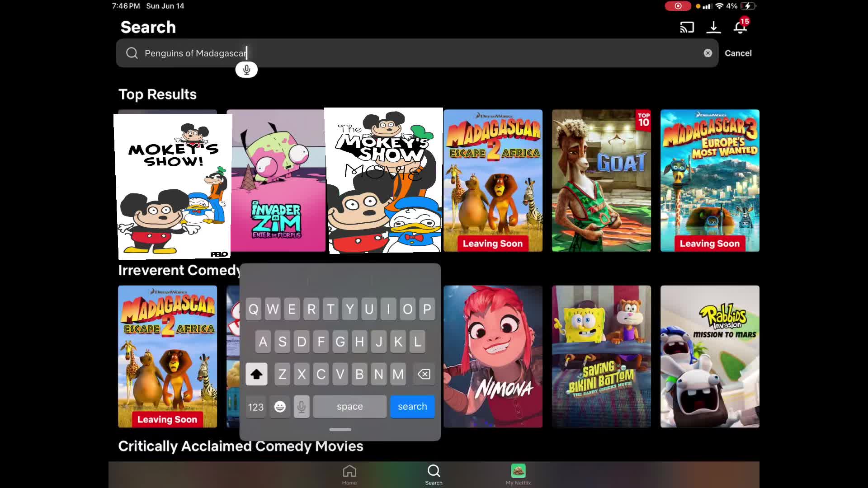This screenshot has width=868, height=488.
Task: Tap the U key
Action: coord(369,309)
